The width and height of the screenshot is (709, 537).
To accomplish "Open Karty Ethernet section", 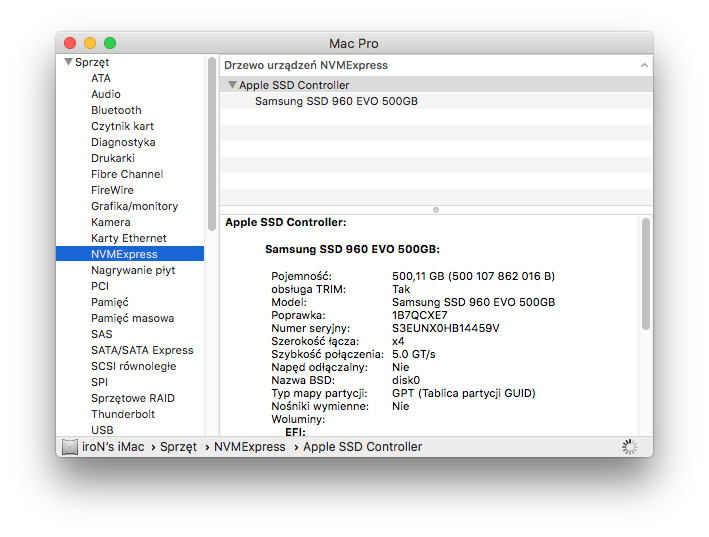I will pos(129,238).
